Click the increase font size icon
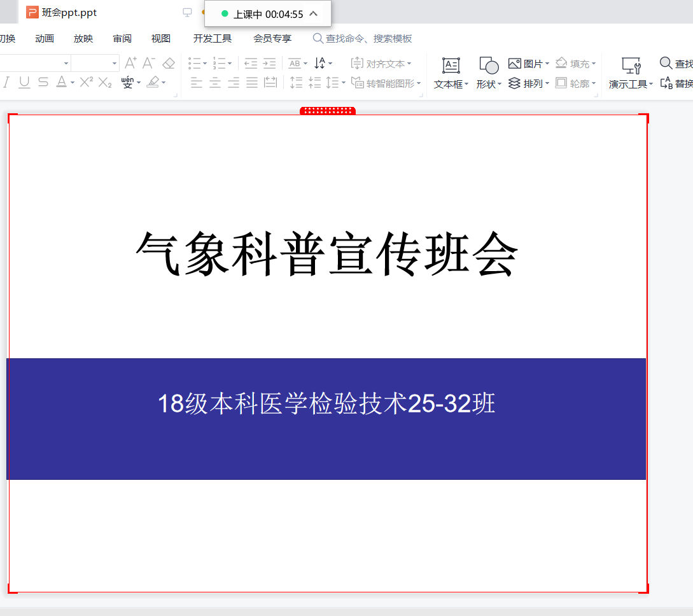Viewport: 693px width, 616px height. (130, 63)
